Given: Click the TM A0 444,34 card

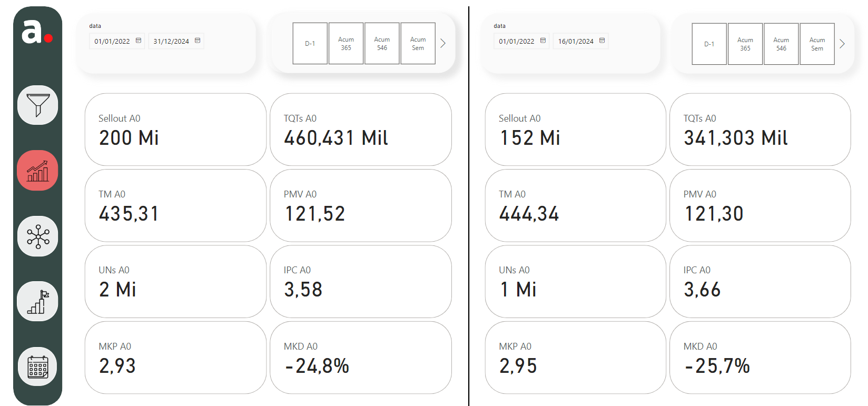Looking at the screenshot, I should (x=576, y=205).
